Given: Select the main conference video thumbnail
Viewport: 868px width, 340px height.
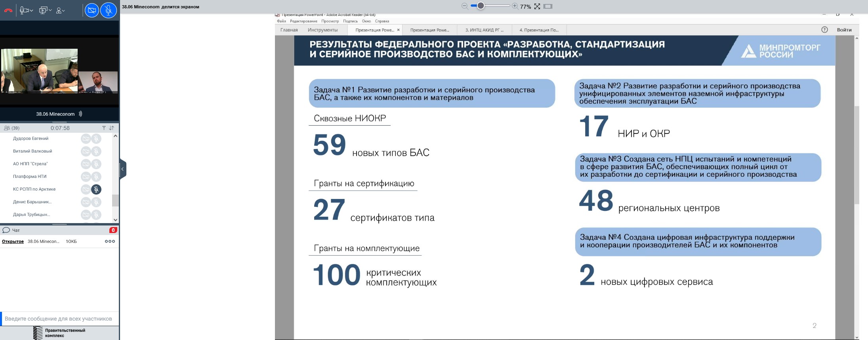Looking at the screenshot, I should (x=39, y=71).
